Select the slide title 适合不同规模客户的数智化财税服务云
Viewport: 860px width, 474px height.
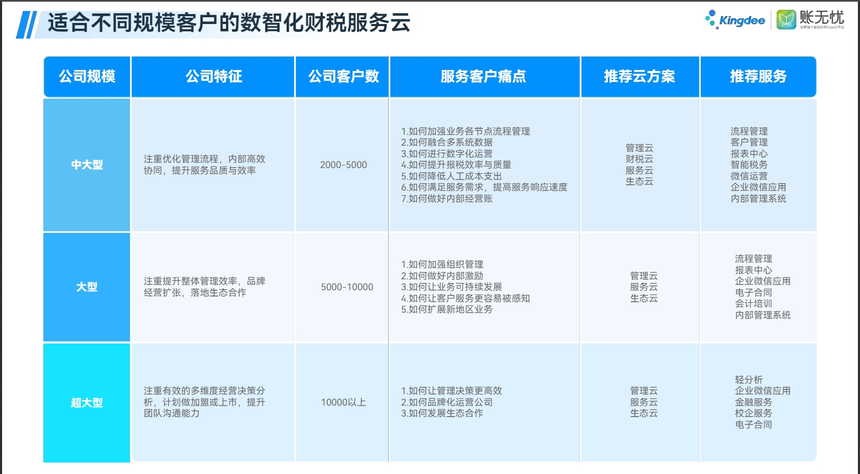(229, 23)
